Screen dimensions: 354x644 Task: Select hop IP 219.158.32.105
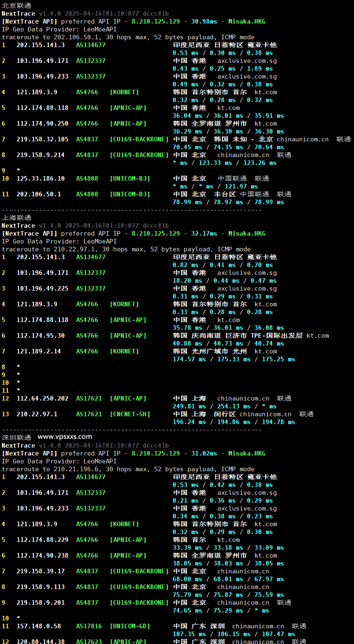coord(43,139)
